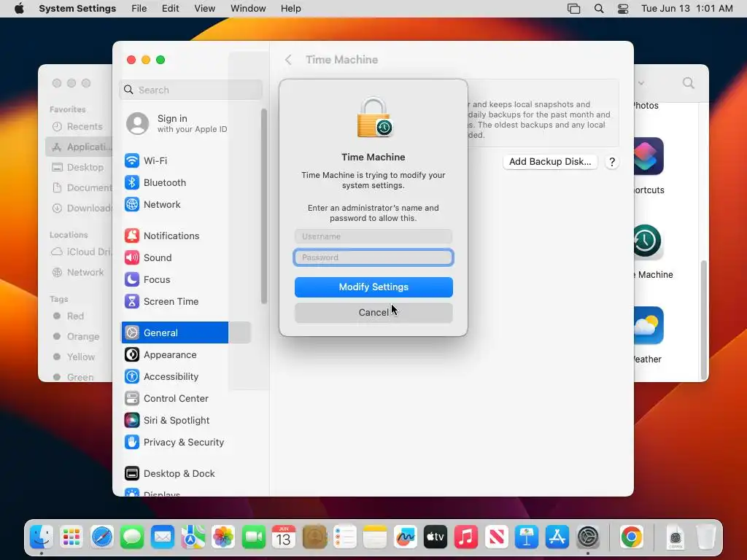Open Mail from the Dock
This screenshot has width=747, height=560.
point(163,537)
